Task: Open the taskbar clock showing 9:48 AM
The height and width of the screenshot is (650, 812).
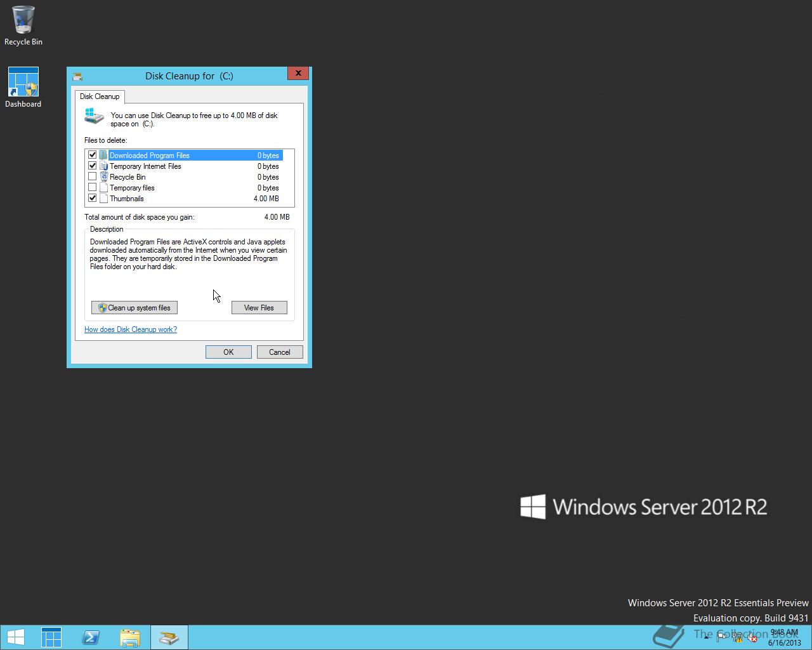Action: click(x=785, y=638)
